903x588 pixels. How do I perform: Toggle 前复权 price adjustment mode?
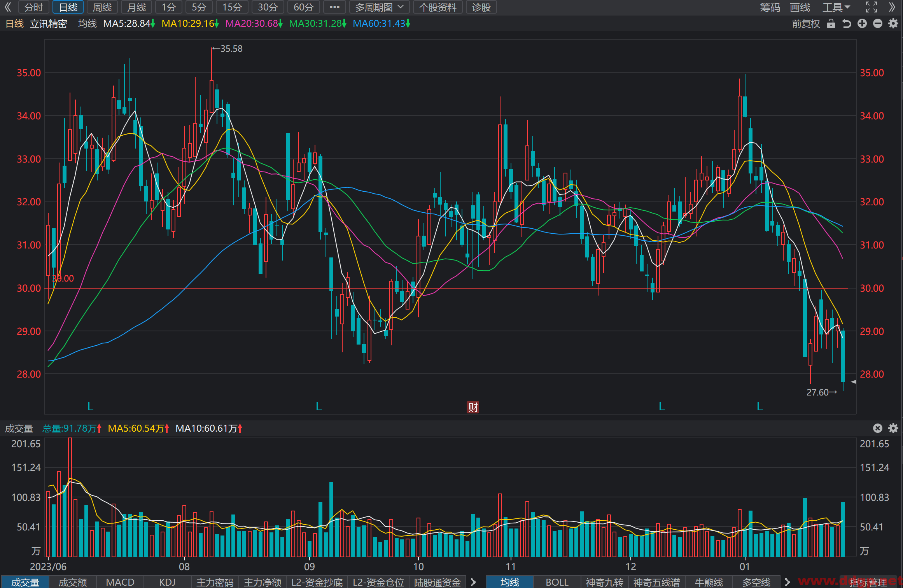point(806,24)
